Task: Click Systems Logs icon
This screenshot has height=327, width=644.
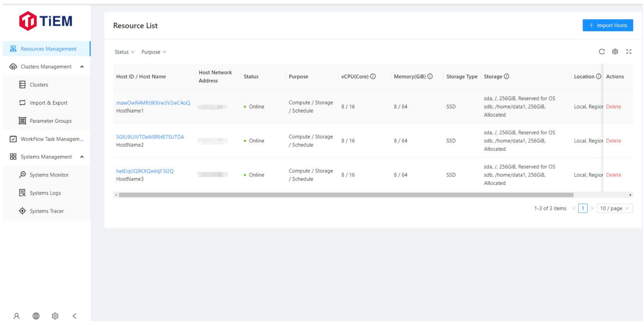Action: coord(22,193)
